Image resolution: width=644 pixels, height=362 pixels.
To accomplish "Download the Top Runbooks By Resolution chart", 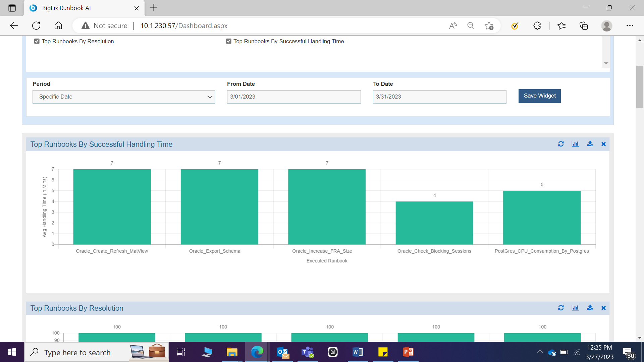I will [x=590, y=308].
